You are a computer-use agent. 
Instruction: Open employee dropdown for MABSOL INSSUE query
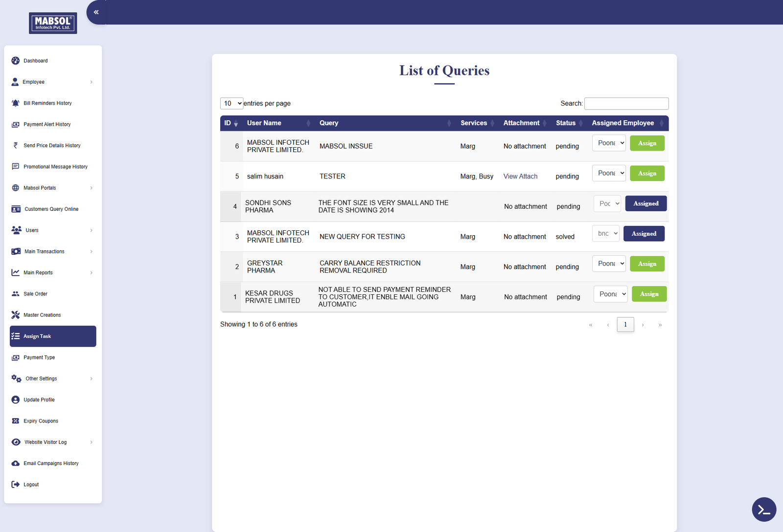tap(609, 143)
